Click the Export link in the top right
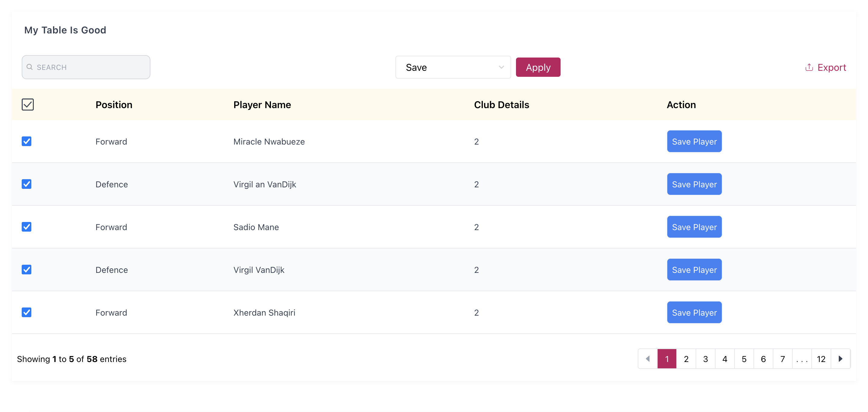This screenshot has width=868, height=412. pos(826,67)
